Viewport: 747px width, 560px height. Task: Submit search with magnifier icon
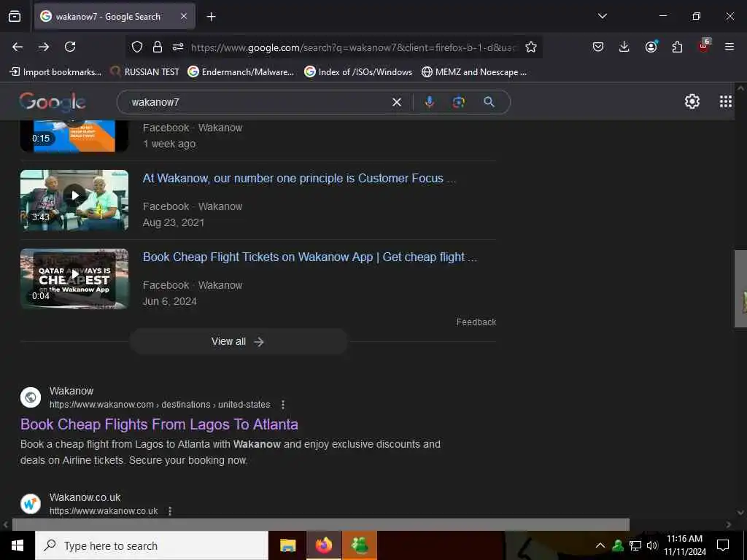point(489,102)
